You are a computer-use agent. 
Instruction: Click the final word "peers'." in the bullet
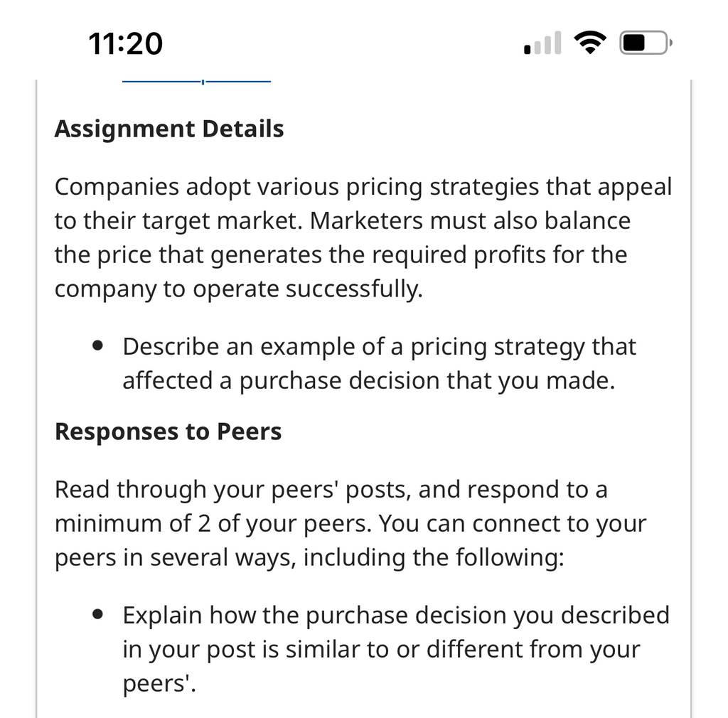coord(159,684)
